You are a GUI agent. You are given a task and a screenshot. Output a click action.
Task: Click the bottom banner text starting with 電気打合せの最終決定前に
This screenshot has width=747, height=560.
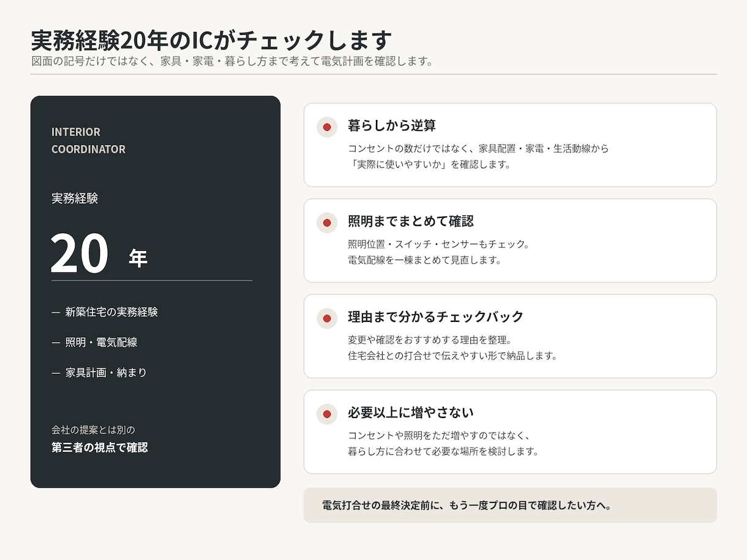467,506
